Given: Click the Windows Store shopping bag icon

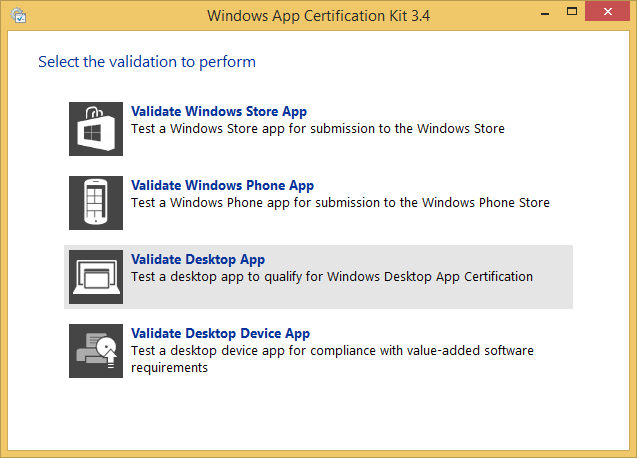Looking at the screenshot, I should click(96, 129).
